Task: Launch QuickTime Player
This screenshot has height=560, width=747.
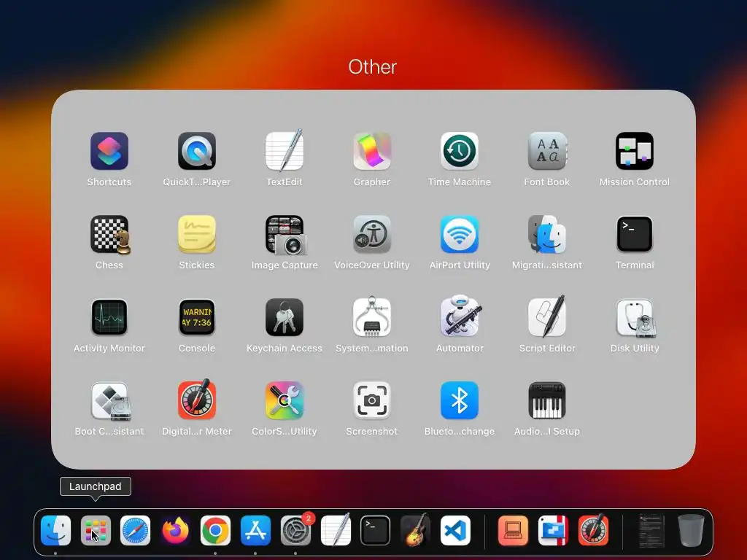Action: click(197, 152)
